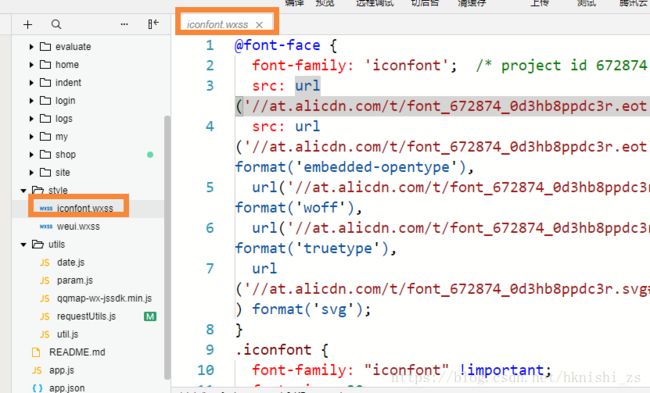Open file search with the magnifier icon
The height and width of the screenshot is (393, 650).
coord(56,24)
